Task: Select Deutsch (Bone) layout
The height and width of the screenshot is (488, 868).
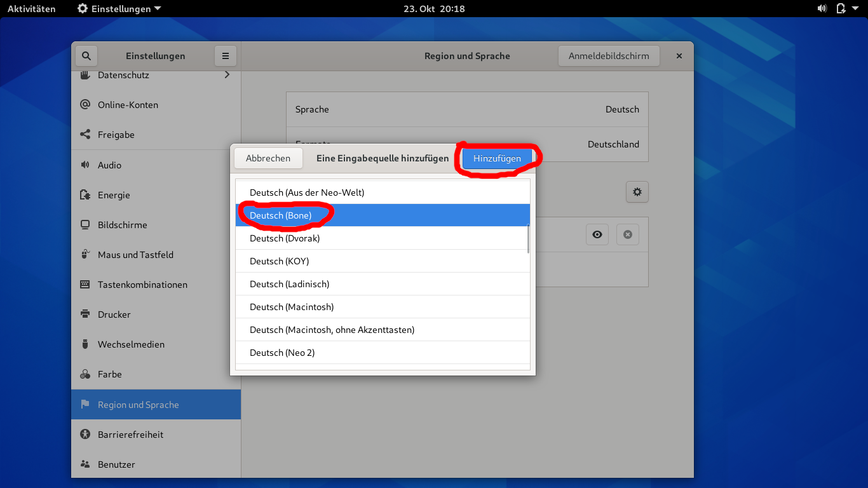Action: coord(383,215)
